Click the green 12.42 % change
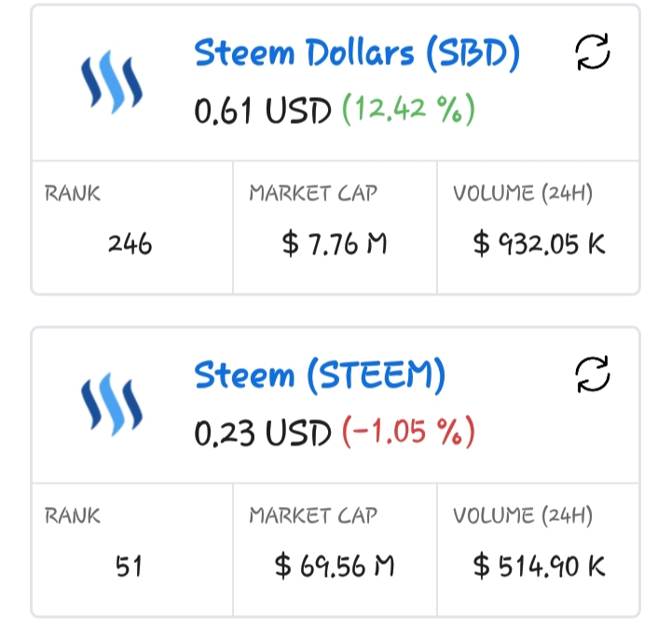Image resolution: width=671 pixels, height=644 pixels. tap(409, 109)
